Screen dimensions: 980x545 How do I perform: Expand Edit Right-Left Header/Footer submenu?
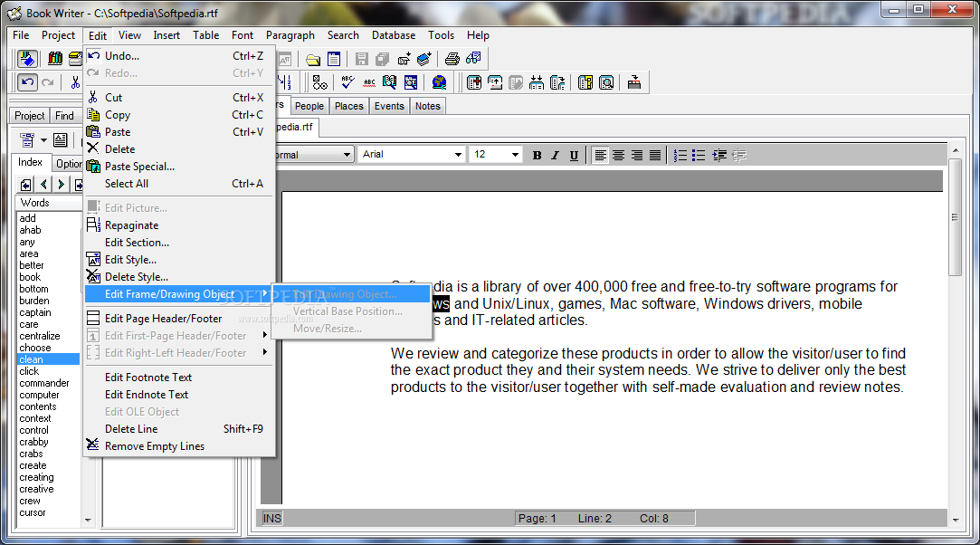(x=179, y=353)
